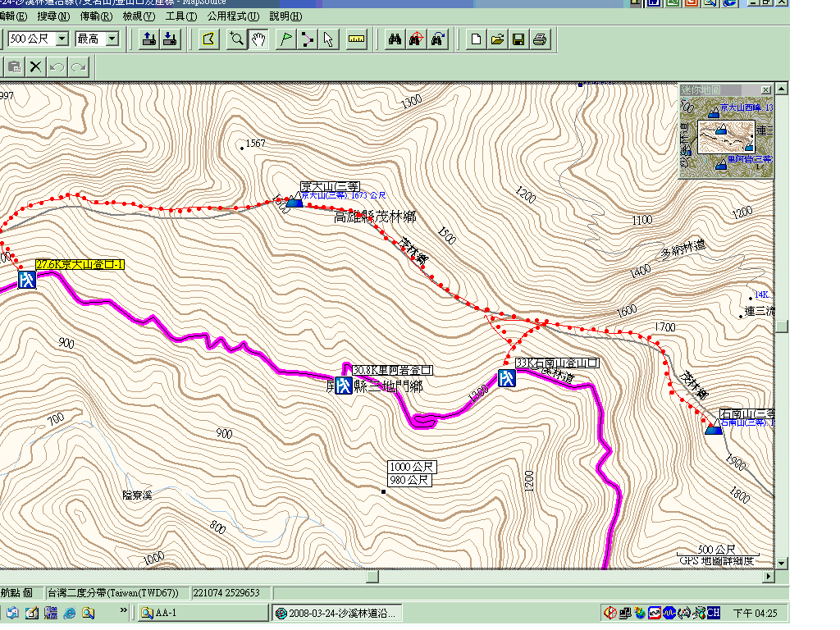
Task: Click the taskbar clock 下午 04:25
Action: 755,613
